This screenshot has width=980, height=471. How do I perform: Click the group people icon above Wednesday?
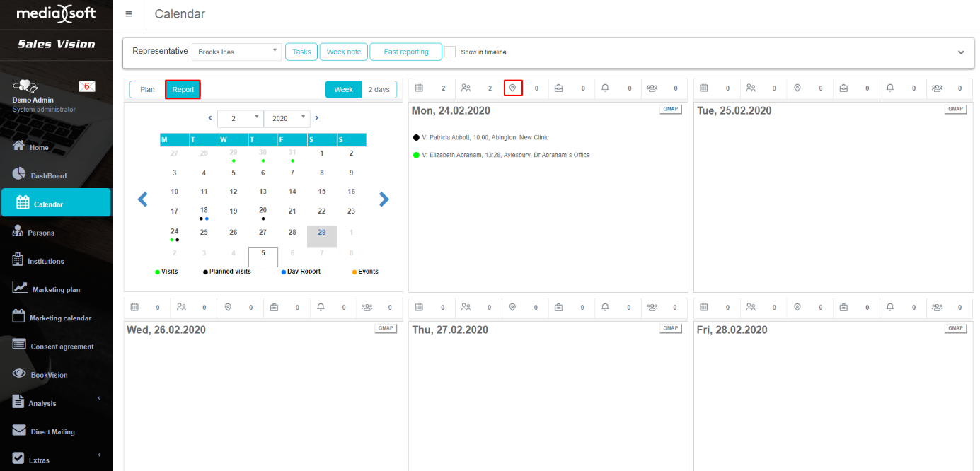(x=369, y=307)
